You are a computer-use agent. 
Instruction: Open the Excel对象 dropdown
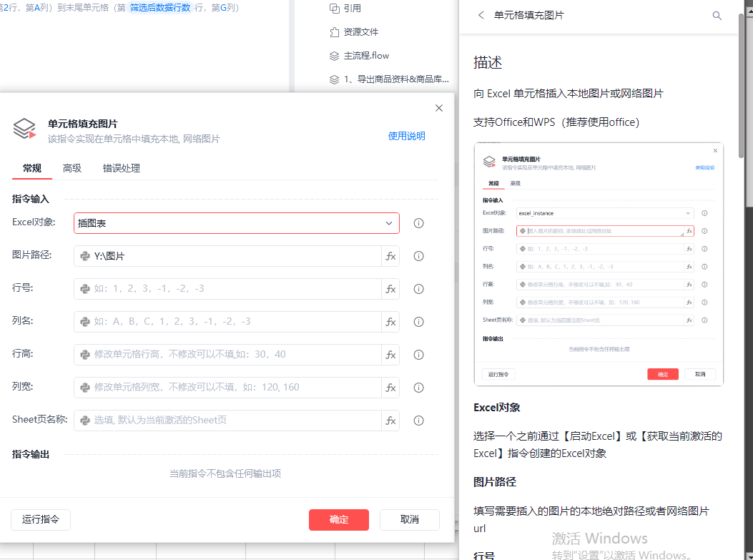236,223
